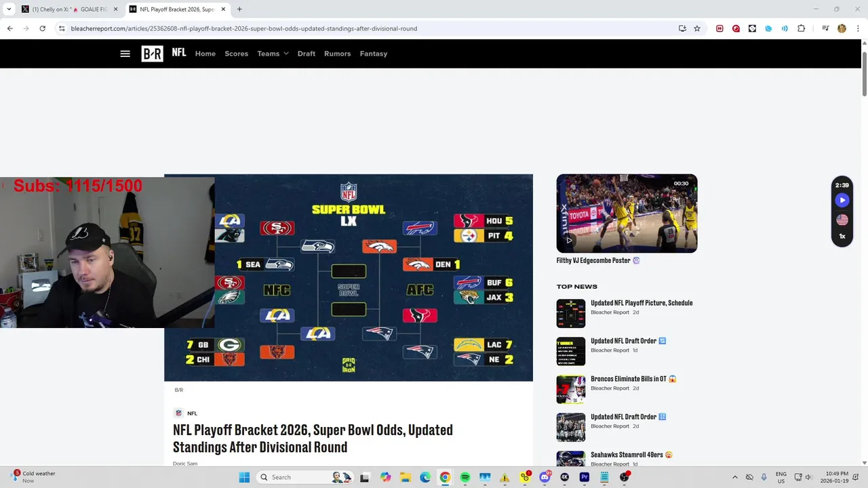Click the taskbar Search box
This screenshot has width=868, height=488.
[305, 477]
